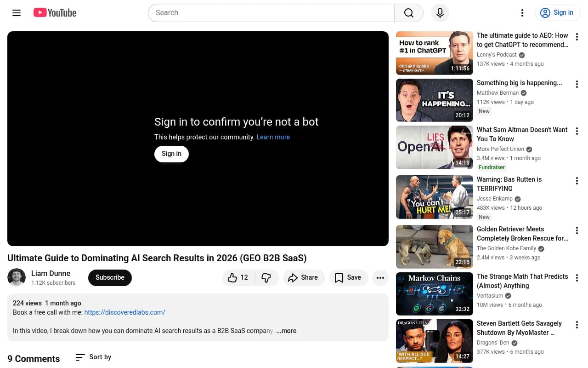Viewport: 588px width, 368px height.
Task: Share this video
Action: 303,277
